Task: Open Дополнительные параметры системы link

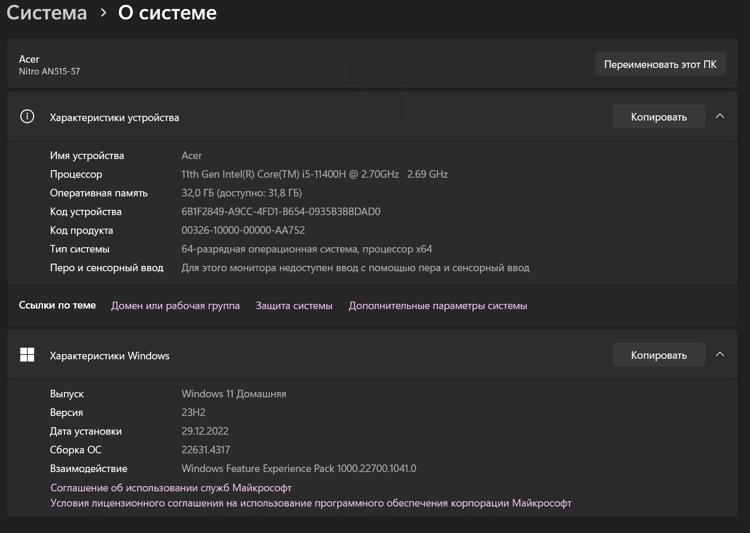Action: 437,306
